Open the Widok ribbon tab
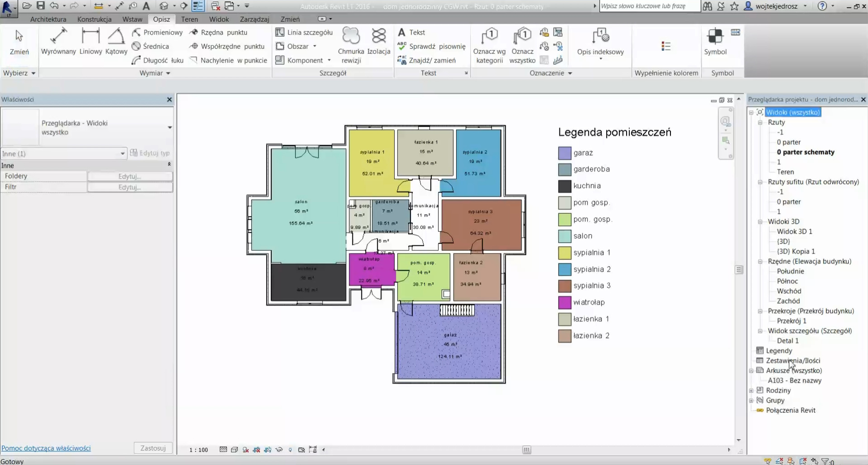Viewport: 868px width, 465px height. (x=219, y=19)
